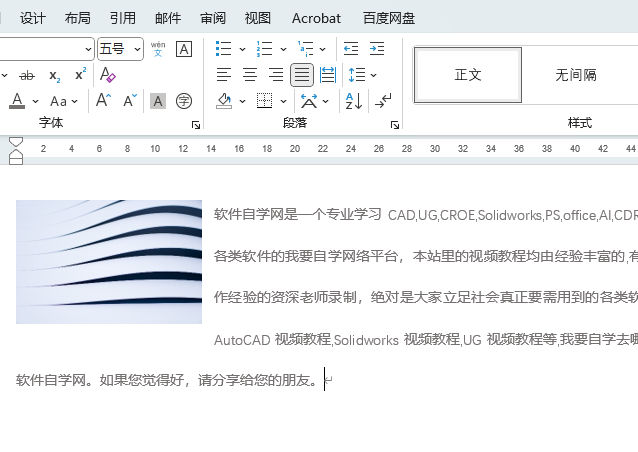638x452 pixels.
Task: Open the font color dropdown arrow
Action: point(35,101)
